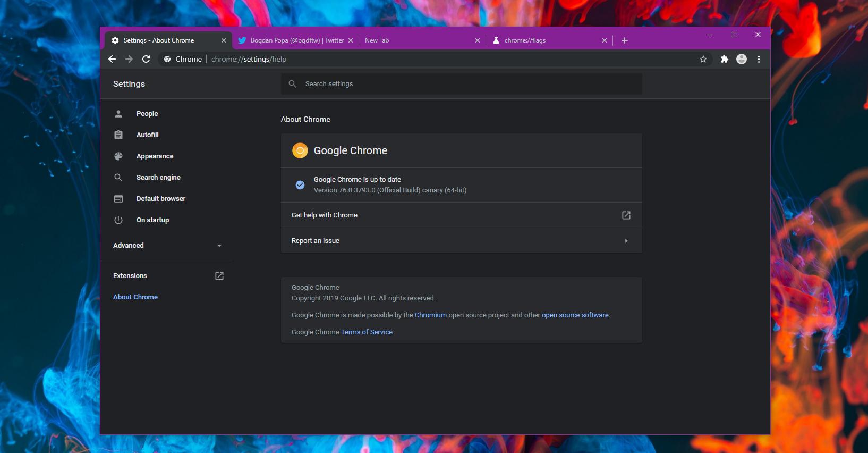The width and height of the screenshot is (868, 453).
Task: Click the On startup power icon
Action: [x=118, y=220]
